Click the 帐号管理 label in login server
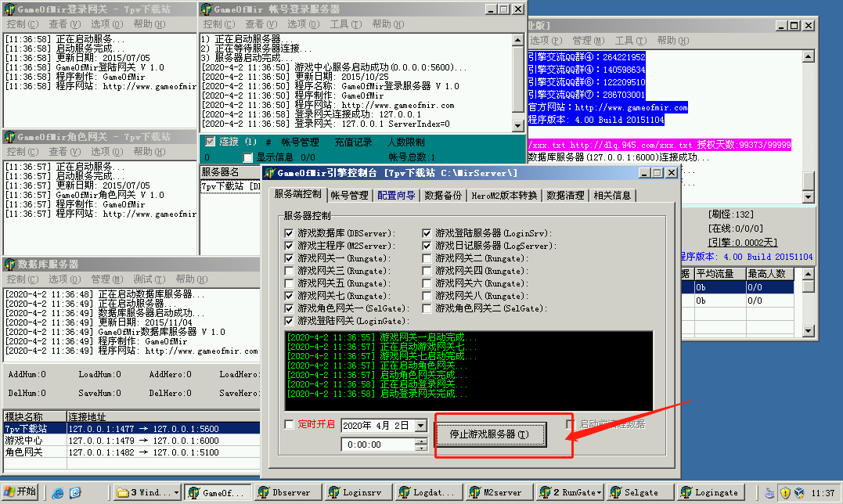The height and width of the screenshot is (504, 843). 300,142
